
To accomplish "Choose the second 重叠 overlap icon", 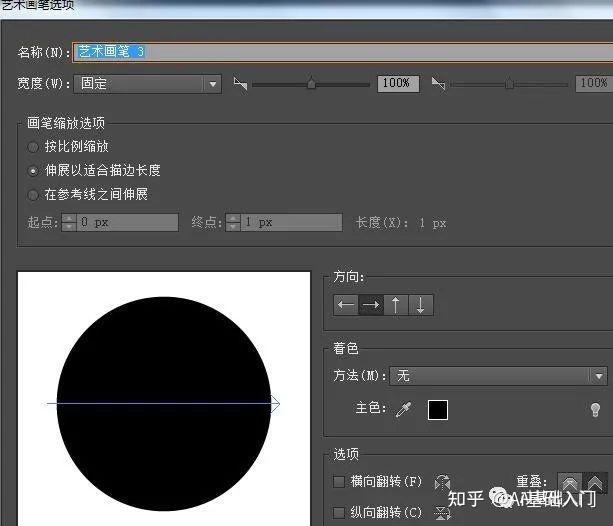I will pos(595,482).
